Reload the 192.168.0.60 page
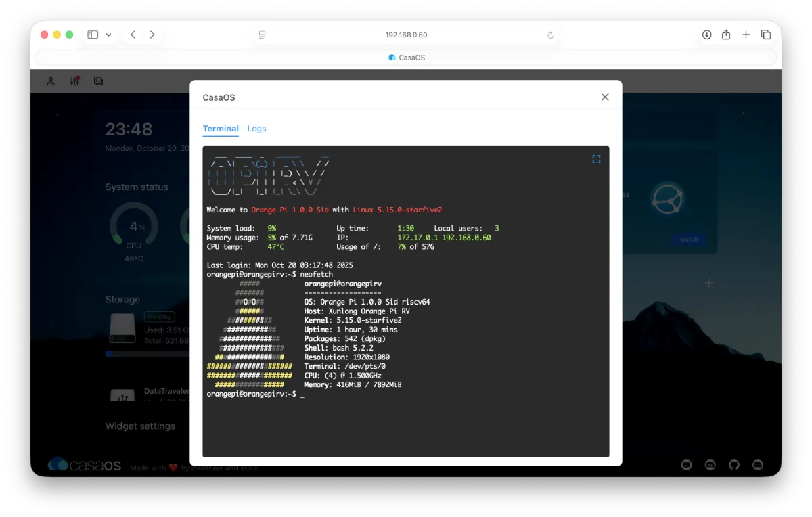The width and height of the screenshot is (812, 517). pyautogui.click(x=550, y=35)
